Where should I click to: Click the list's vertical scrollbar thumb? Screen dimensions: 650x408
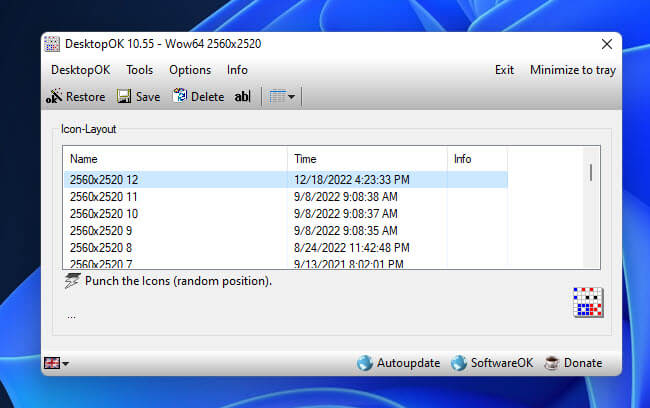[591, 172]
